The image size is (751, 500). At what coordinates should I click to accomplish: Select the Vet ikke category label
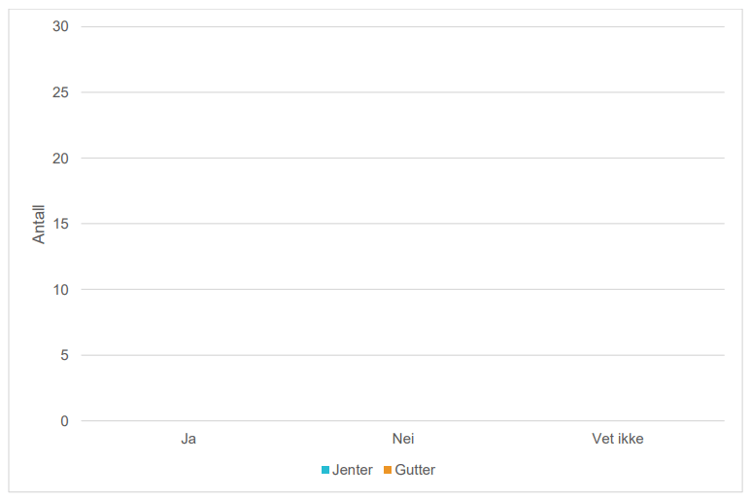(x=617, y=439)
